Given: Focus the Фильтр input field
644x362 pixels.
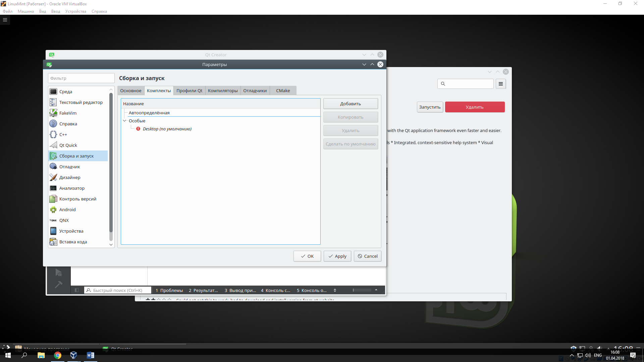Looking at the screenshot, I should 81,78.
